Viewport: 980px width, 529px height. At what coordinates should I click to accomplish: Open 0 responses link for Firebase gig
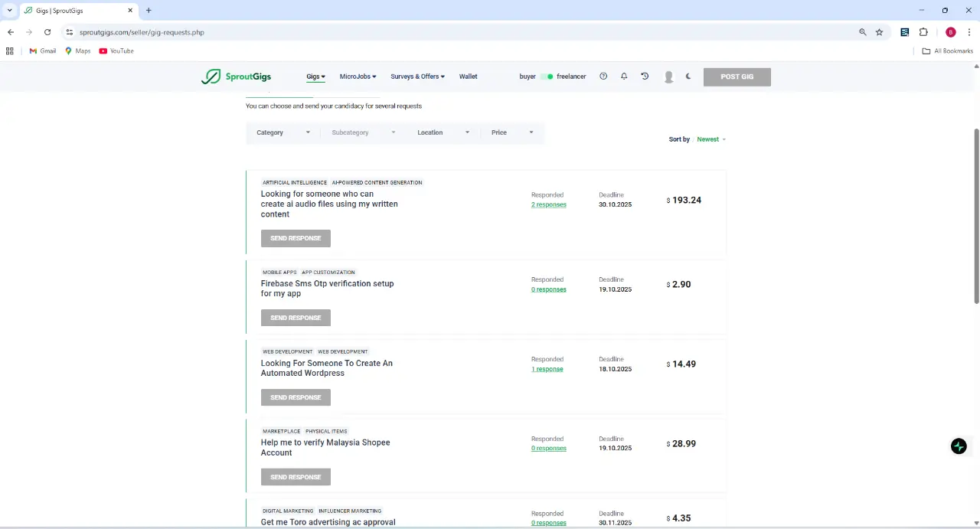coord(549,289)
